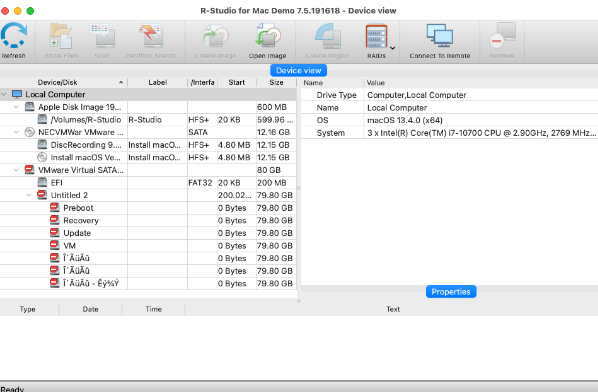The height and width of the screenshot is (392, 598).
Task: Click the Untitled 2 red disk icon
Action: pyautogui.click(x=42, y=195)
